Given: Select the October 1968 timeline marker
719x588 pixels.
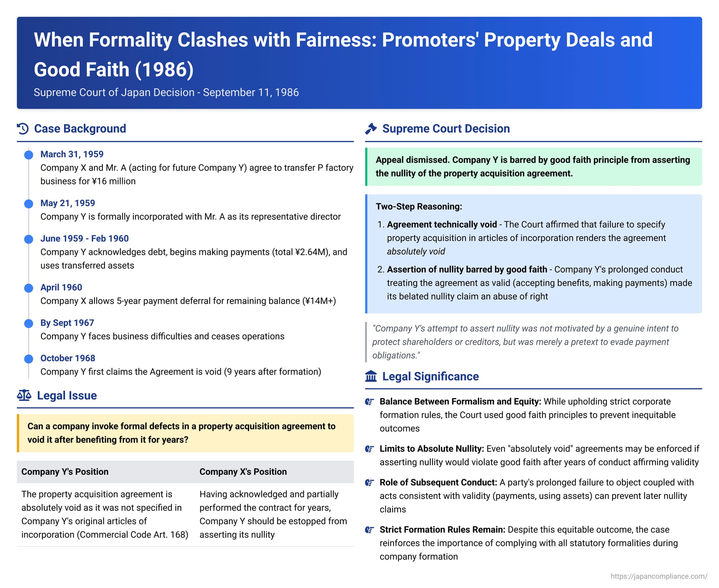Looking at the screenshot, I should tap(29, 359).
